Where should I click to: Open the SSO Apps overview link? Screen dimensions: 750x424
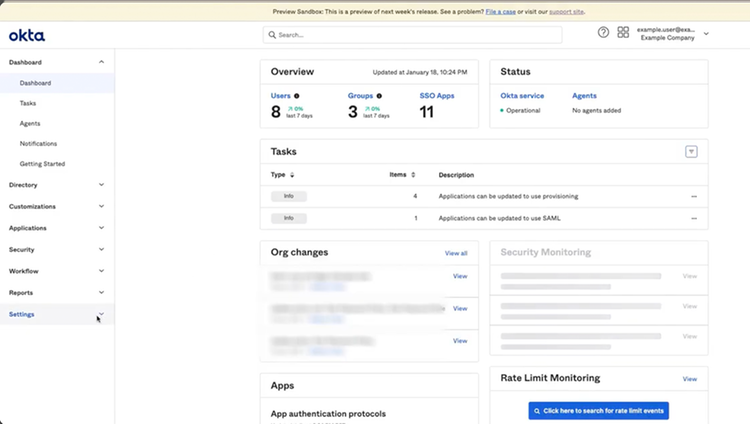437,96
